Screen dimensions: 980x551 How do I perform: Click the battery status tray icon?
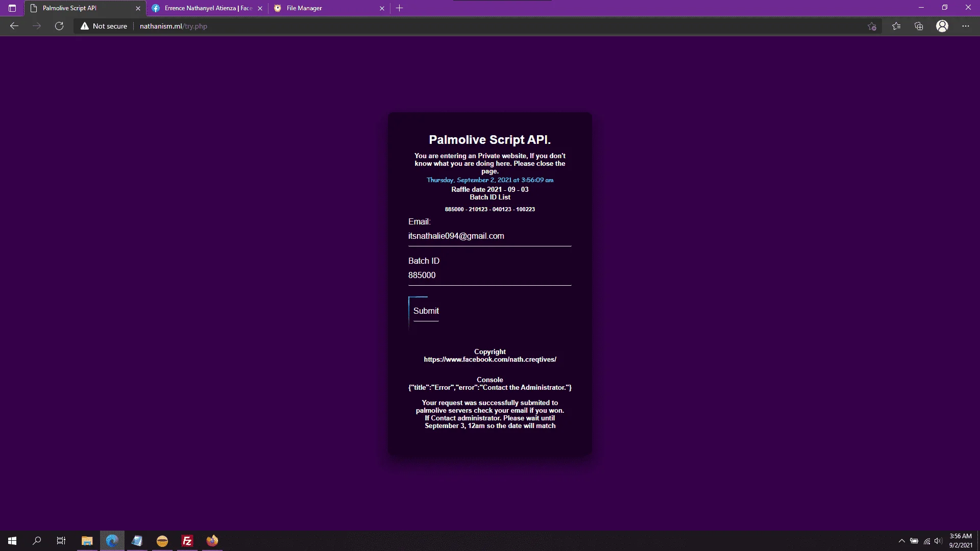coord(914,541)
